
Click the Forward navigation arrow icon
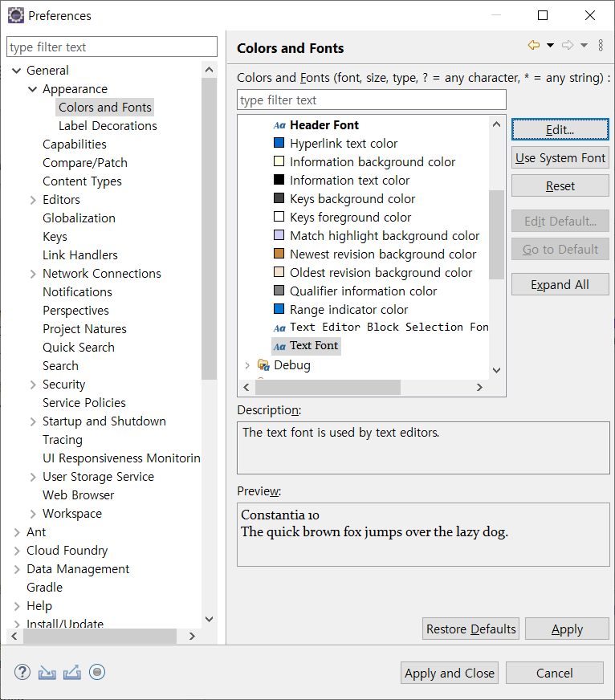(x=568, y=45)
